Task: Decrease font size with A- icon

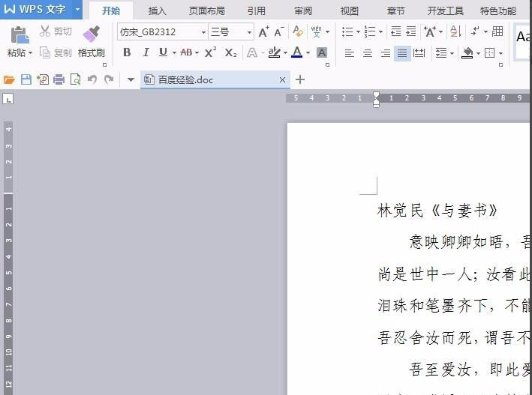Action: point(279,32)
